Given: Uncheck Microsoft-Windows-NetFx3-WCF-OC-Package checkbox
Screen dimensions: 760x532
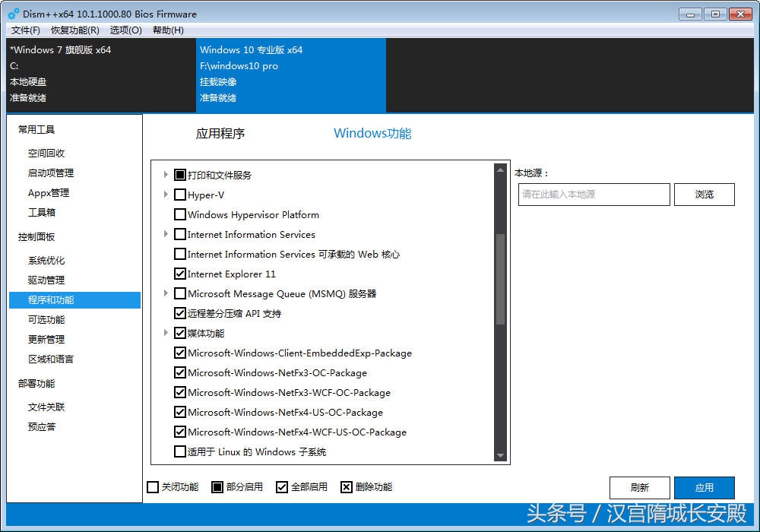Looking at the screenshot, I should click(x=180, y=392).
